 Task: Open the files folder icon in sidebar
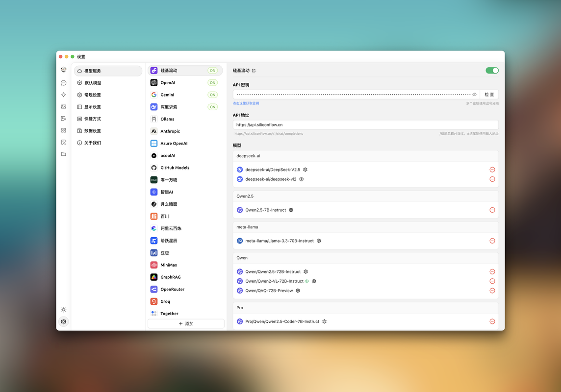(63, 154)
